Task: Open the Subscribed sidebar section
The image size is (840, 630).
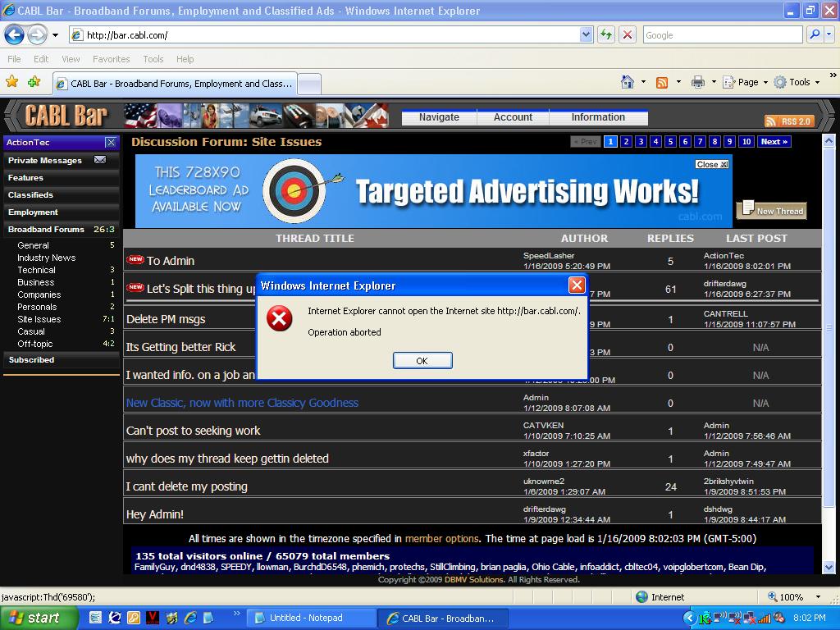Action: [61, 360]
